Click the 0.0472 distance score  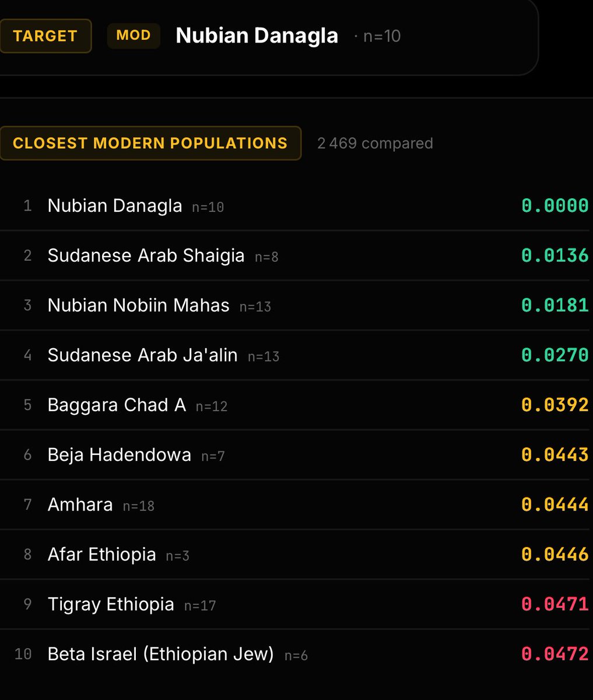pyautogui.click(x=555, y=654)
